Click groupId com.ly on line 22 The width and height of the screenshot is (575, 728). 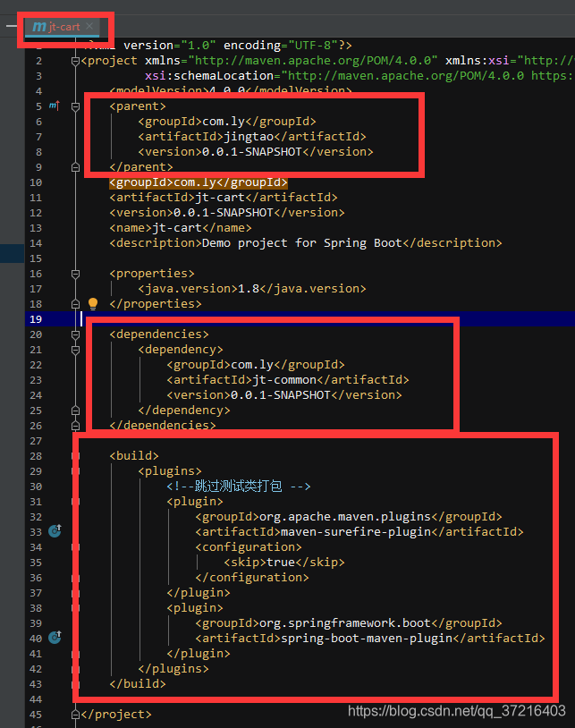(256, 365)
